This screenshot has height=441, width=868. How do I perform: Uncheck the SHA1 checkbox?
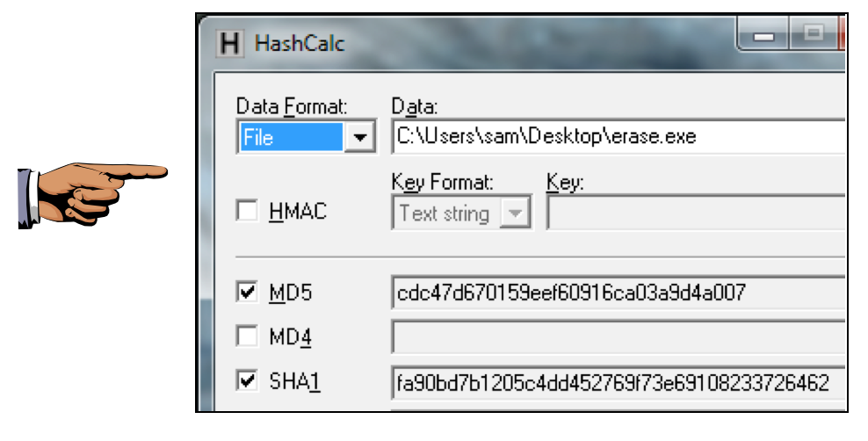(248, 380)
